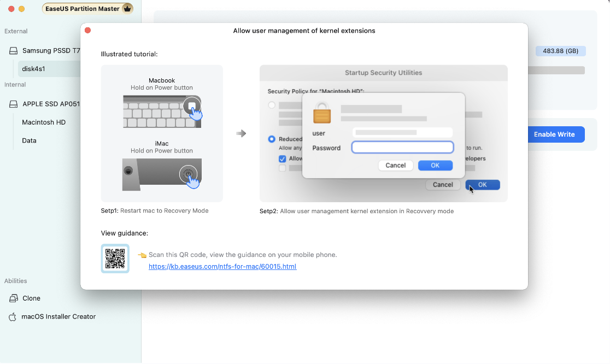This screenshot has width=610, height=364.
Task: Click the Scan this QR code text
Action: click(243, 255)
